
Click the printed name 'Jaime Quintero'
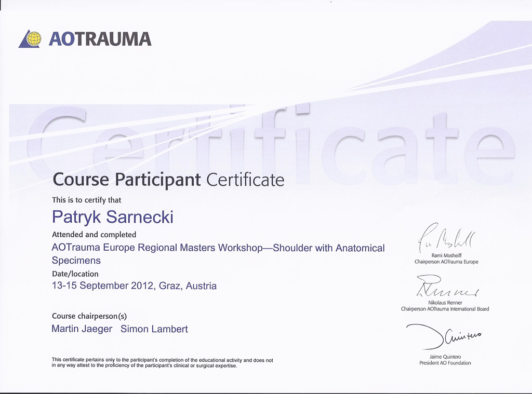coord(445,357)
